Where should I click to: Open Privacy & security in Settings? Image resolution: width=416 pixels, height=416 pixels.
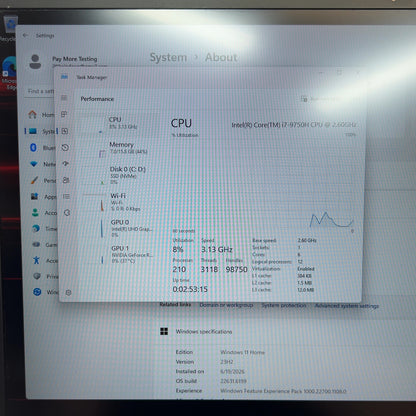pyautogui.click(x=46, y=276)
